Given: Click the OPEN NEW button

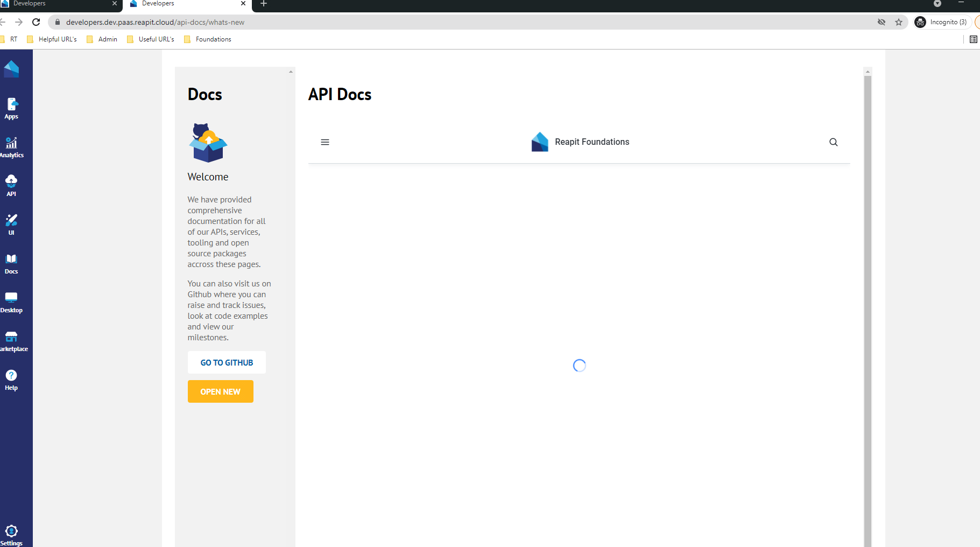Looking at the screenshot, I should (x=220, y=391).
